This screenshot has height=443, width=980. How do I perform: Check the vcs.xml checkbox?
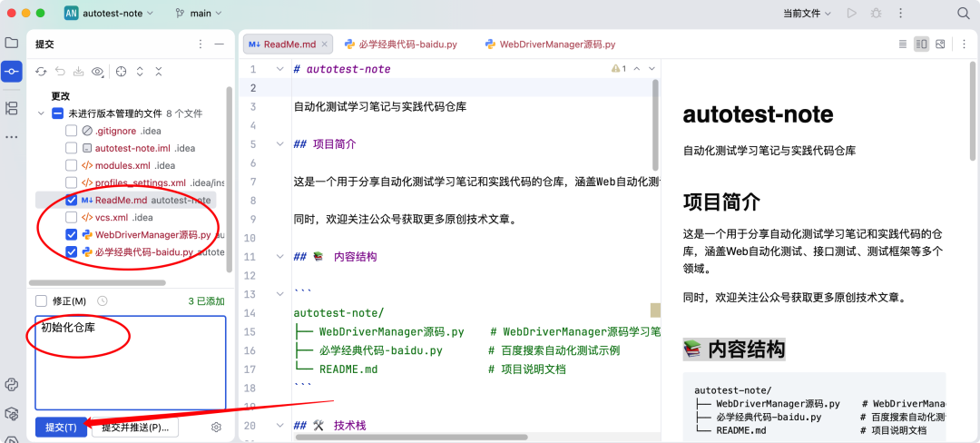tap(72, 218)
